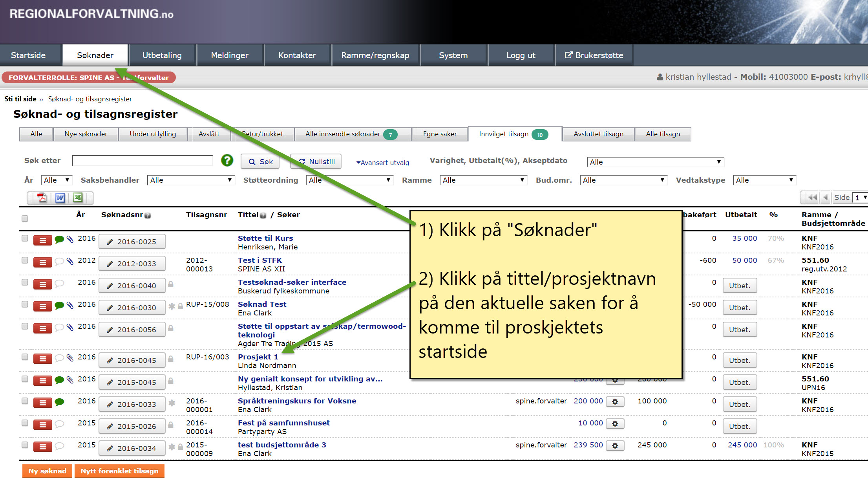
Task: Click into the Søk etter text field
Action: [143, 161]
